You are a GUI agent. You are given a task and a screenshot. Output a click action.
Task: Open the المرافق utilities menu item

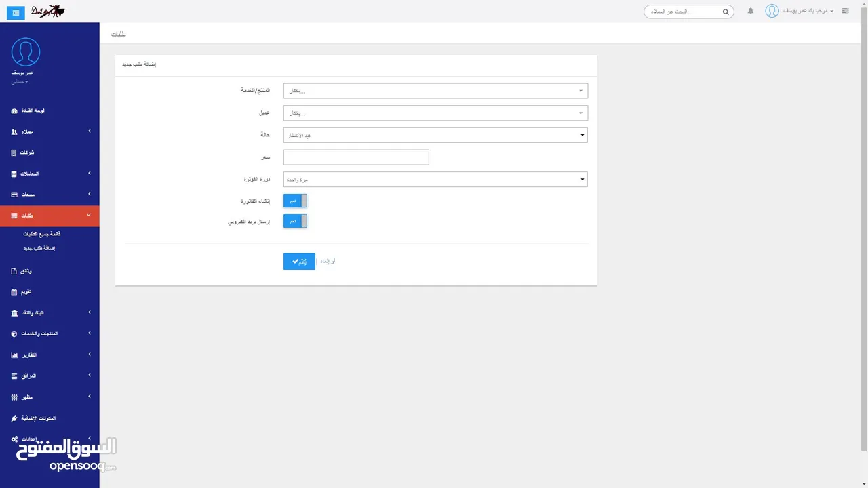click(x=50, y=376)
